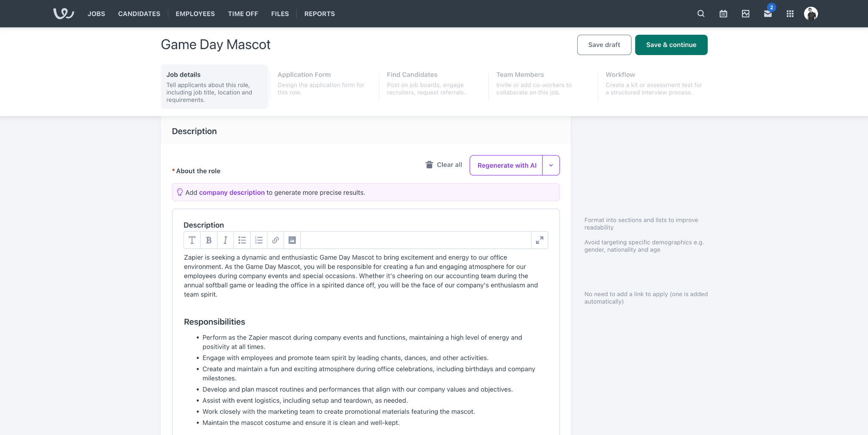
Task: Select the Job details step
Action: click(214, 86)
